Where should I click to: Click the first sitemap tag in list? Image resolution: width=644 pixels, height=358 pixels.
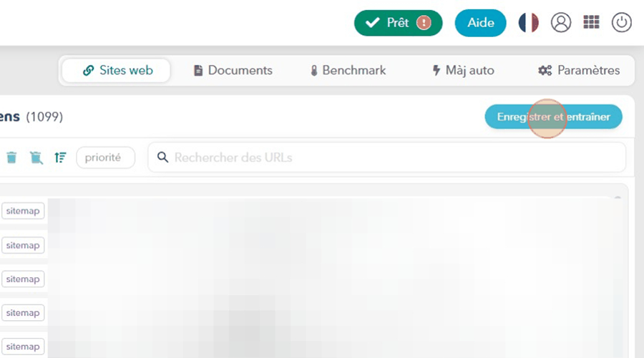23,211
